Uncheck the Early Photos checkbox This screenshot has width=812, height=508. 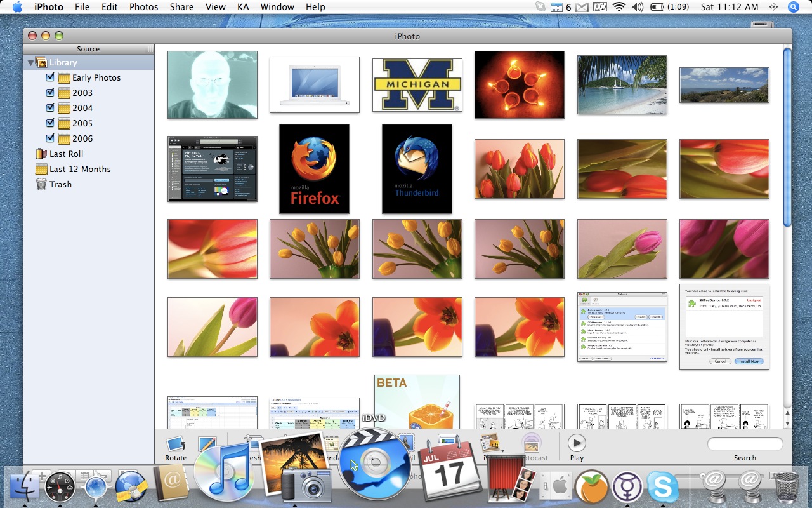click(x=50, y=77)
